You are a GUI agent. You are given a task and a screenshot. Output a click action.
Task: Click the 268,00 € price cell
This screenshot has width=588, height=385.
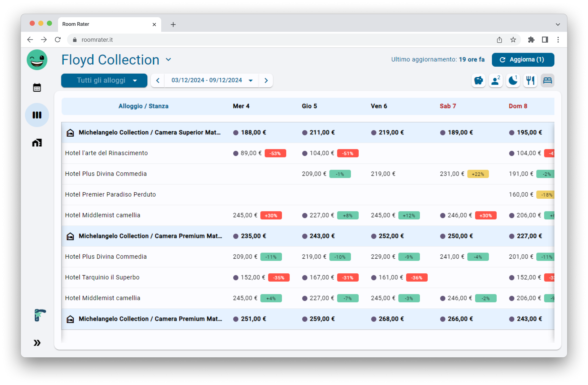pyautogui.click(x=391, y=319)
